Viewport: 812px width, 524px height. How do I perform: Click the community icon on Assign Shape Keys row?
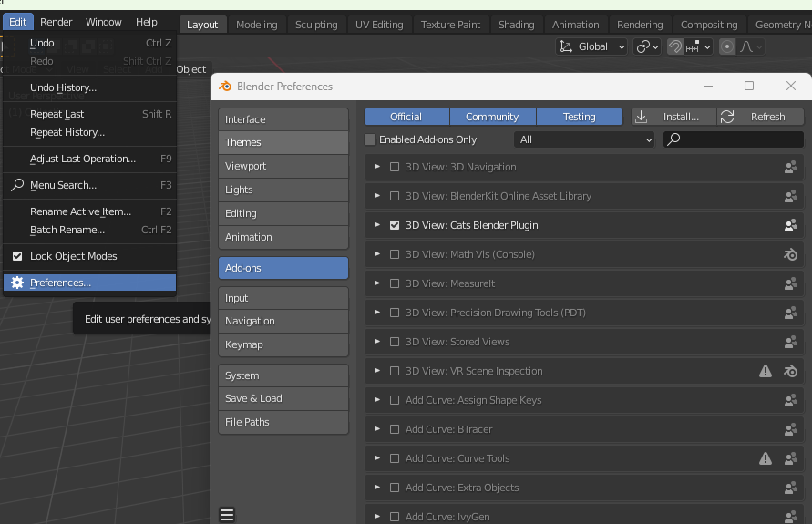(x=790, y=400)
